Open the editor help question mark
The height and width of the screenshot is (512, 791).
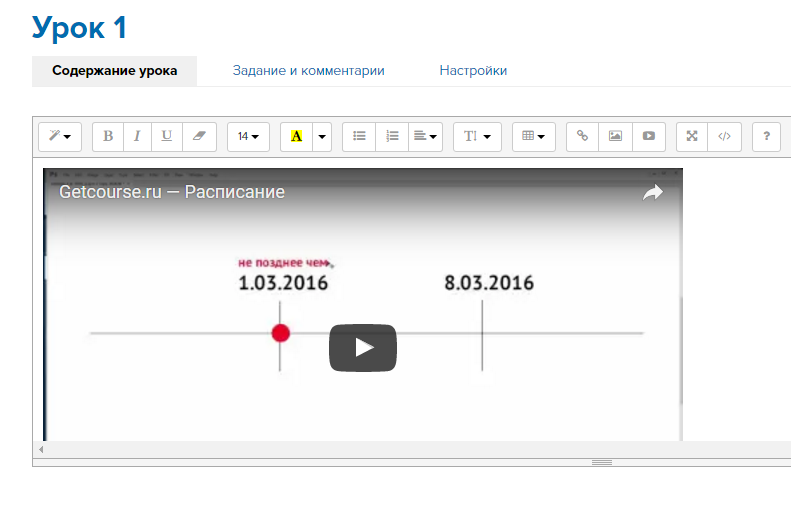pos(767,136)
